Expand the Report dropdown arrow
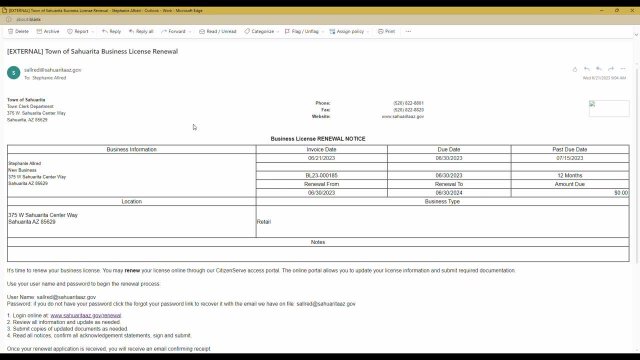This screenshot has width=640, height=360. 93,31
